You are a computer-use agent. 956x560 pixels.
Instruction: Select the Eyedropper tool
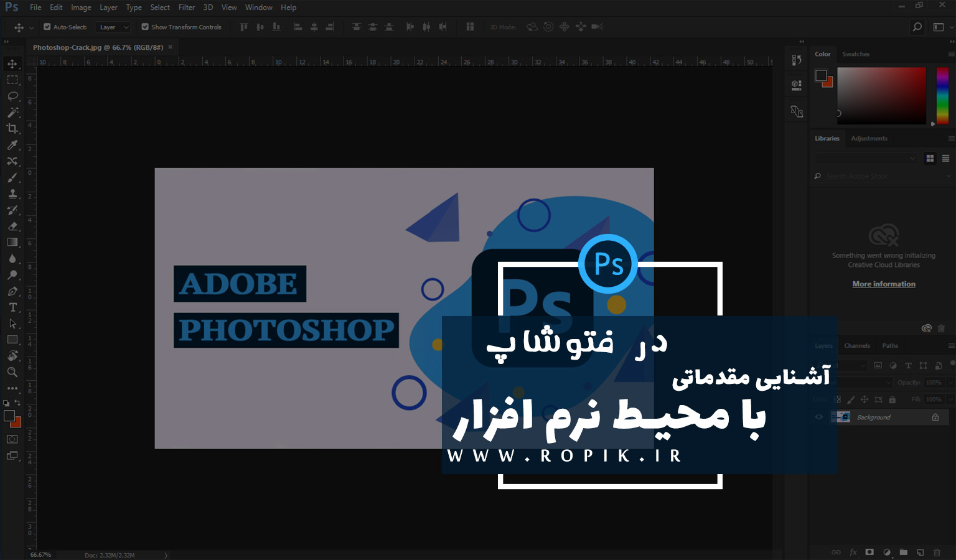click(x=12, y=145)
